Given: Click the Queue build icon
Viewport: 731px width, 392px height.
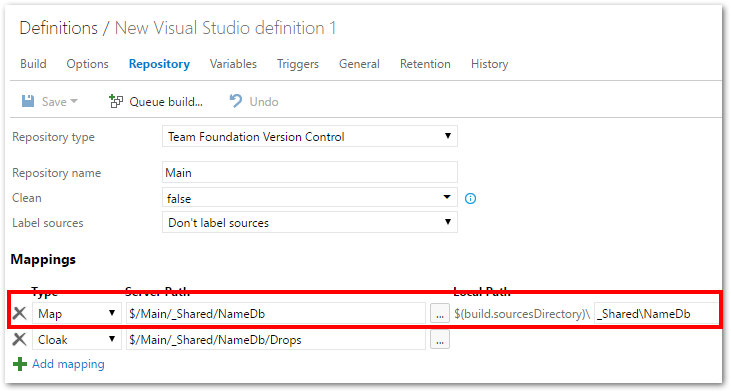Looking at the screenshot, I should click(x=116, y=101).
